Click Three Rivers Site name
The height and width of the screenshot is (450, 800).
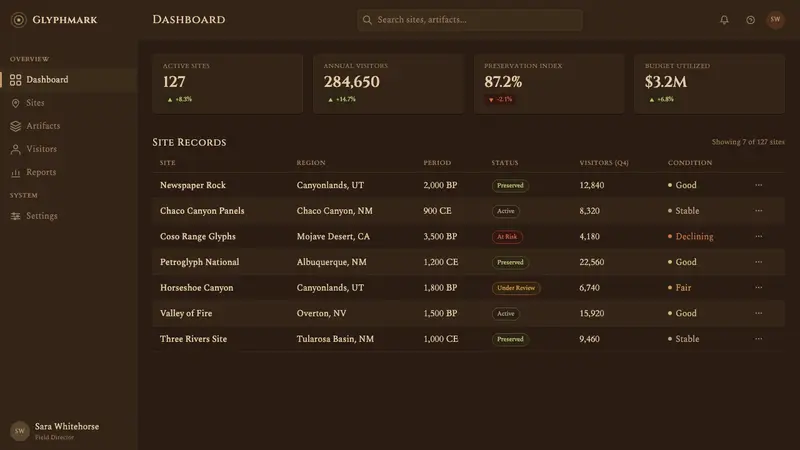click(193, 339)
